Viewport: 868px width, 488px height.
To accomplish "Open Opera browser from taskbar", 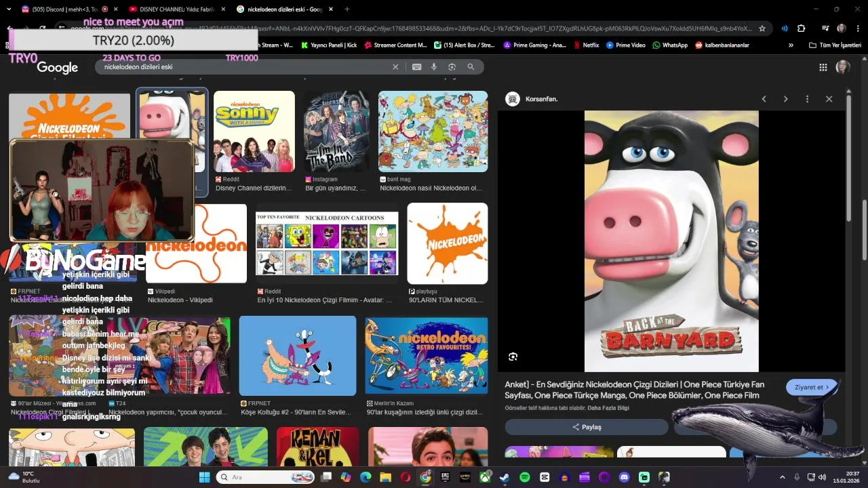I will [x=406, y=477].
